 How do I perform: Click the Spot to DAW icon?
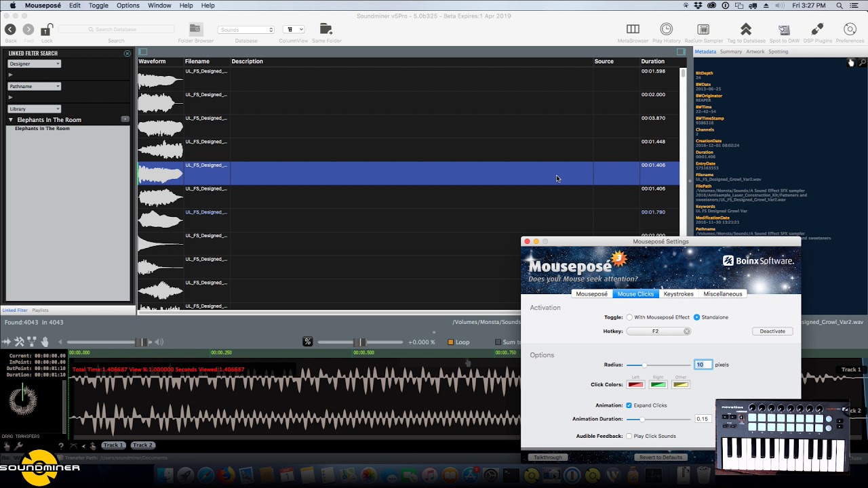(x=784, y=29)
